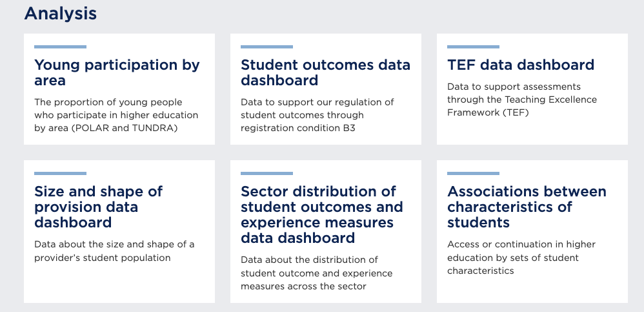Click blue accent bar above Sector distribution

(x=267, y=174)
